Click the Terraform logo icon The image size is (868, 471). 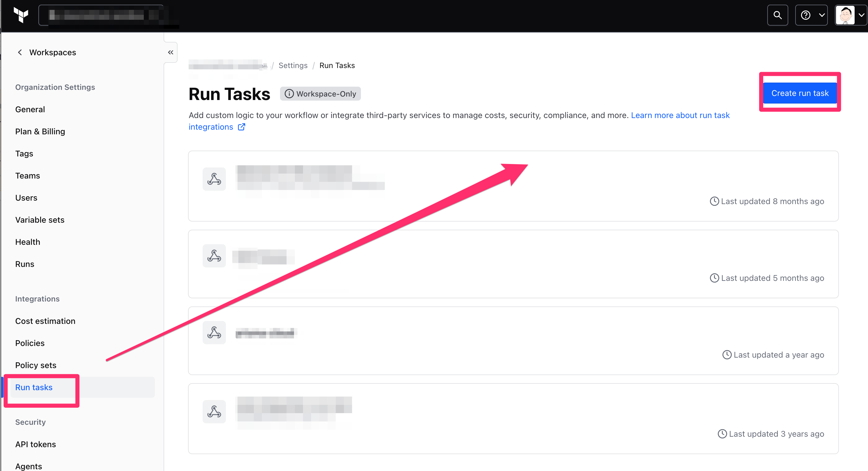click(x=21, y=15)
